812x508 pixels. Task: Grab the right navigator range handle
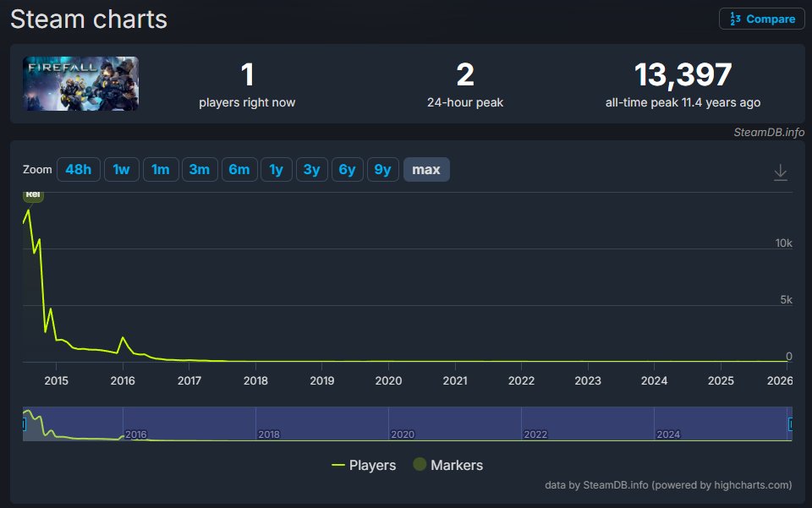click(x=790, y=424)
